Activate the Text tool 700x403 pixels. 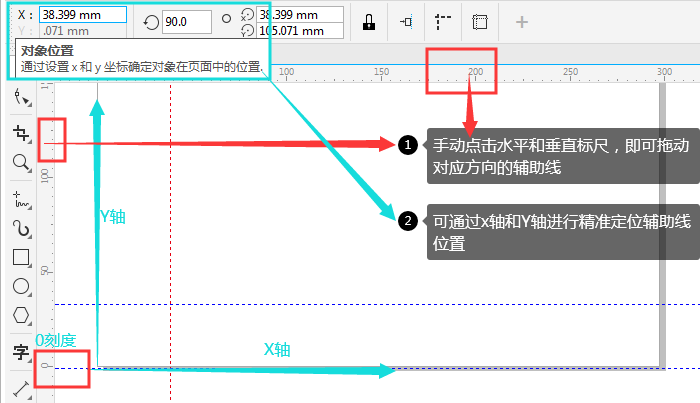pyautogui.click(x=21, y=352)
